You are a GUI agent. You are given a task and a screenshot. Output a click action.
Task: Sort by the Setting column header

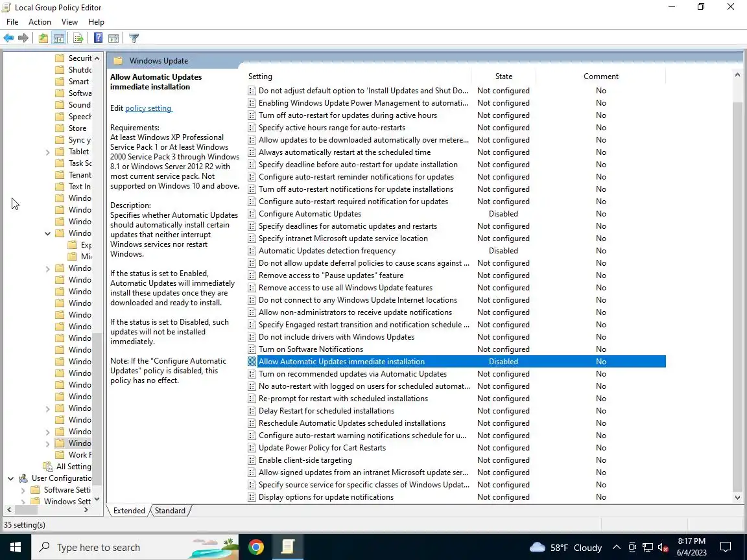coord(359,76)
